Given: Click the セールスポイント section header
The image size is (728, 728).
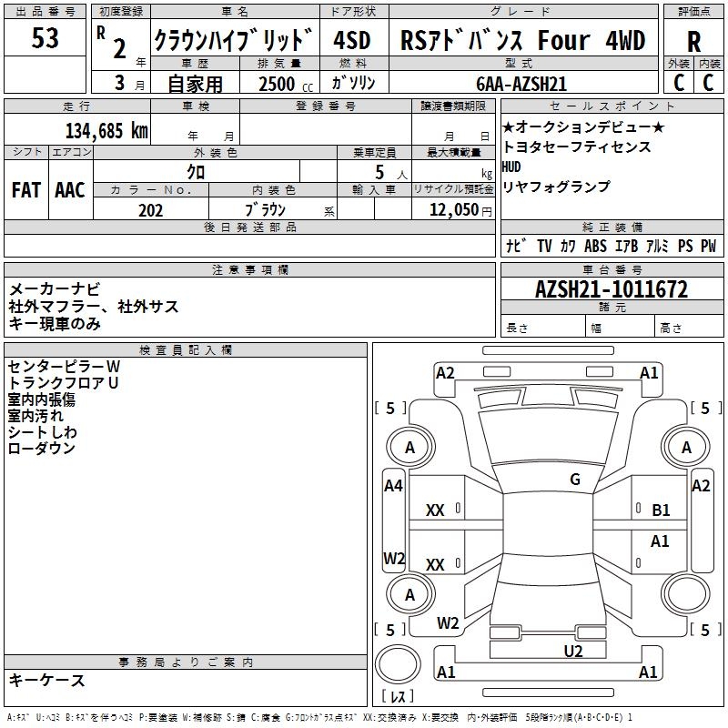Looking at the screenshot, I should coord(612,106).
